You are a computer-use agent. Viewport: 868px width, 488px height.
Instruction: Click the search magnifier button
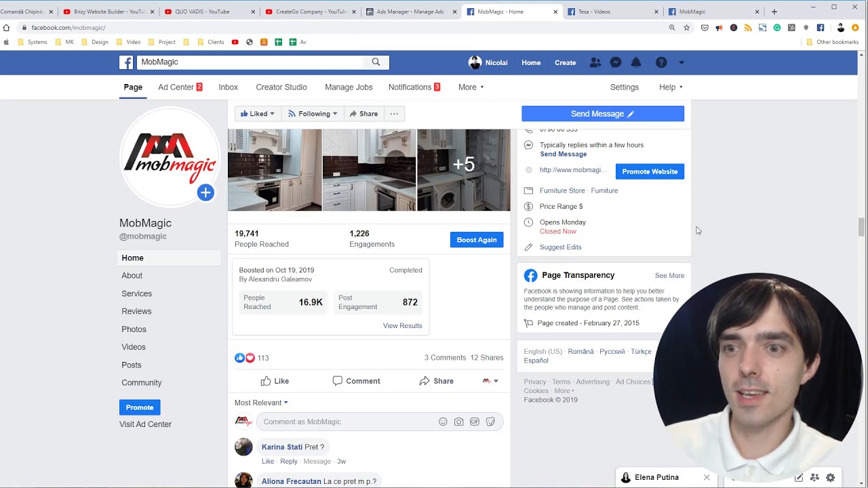click(376, 62)
